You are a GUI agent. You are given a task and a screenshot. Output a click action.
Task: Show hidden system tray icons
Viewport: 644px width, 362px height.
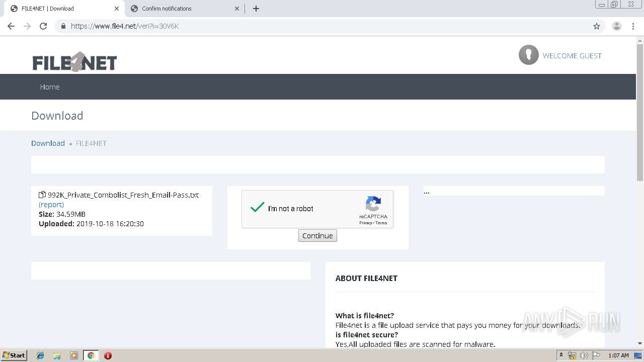coord(561,355)
